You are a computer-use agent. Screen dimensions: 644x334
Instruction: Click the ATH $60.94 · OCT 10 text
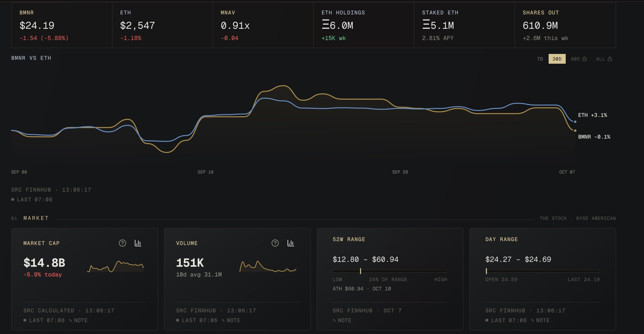pos(362,289)
